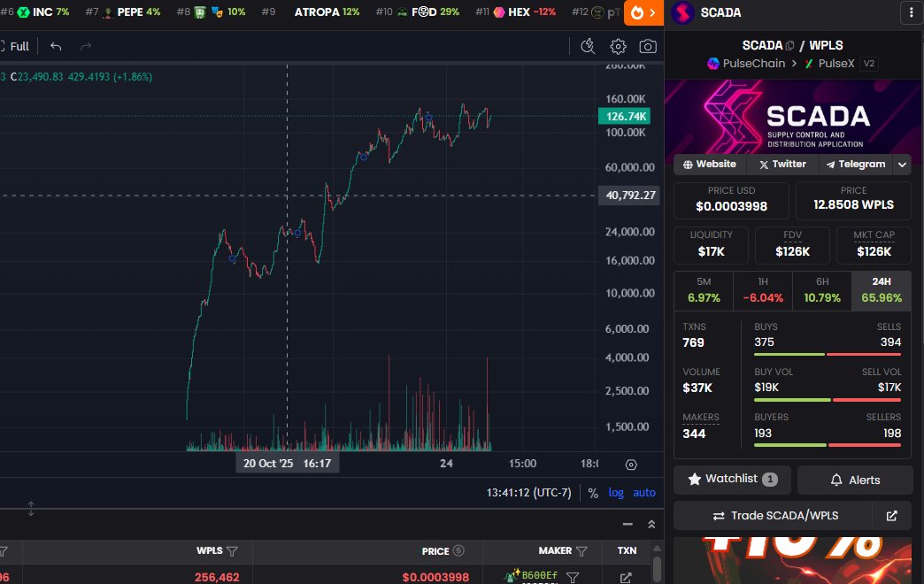Click the SCADA banner image

(x=793, y=117)
